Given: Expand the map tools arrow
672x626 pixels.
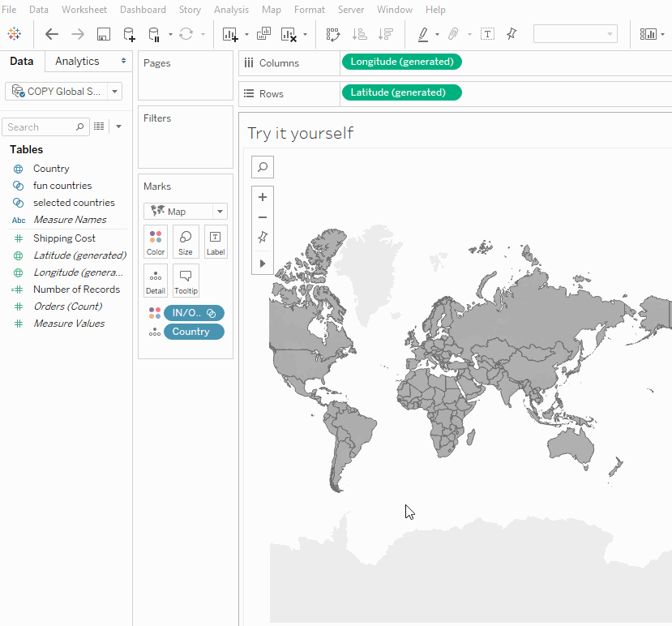Looking at the screenshot, I should 263,264.
